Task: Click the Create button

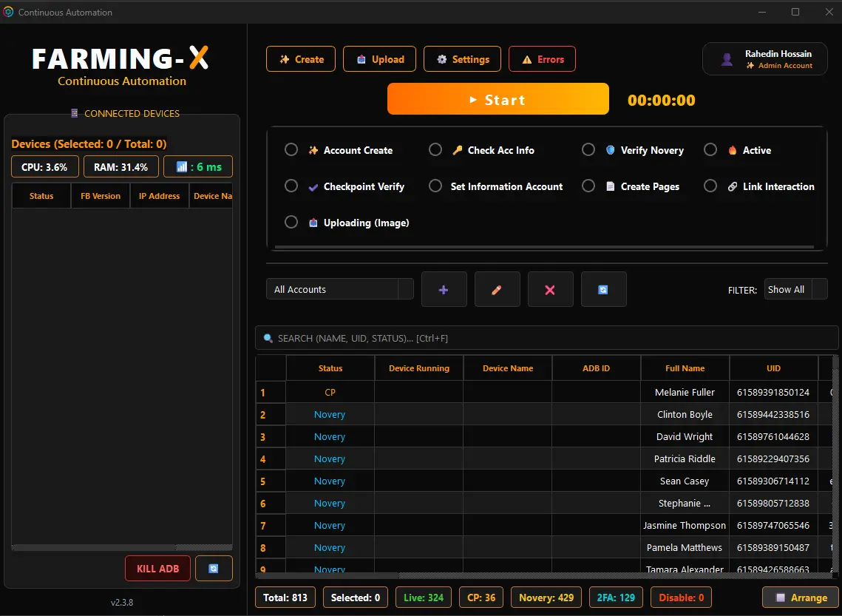Action: (x=301, y=59)
